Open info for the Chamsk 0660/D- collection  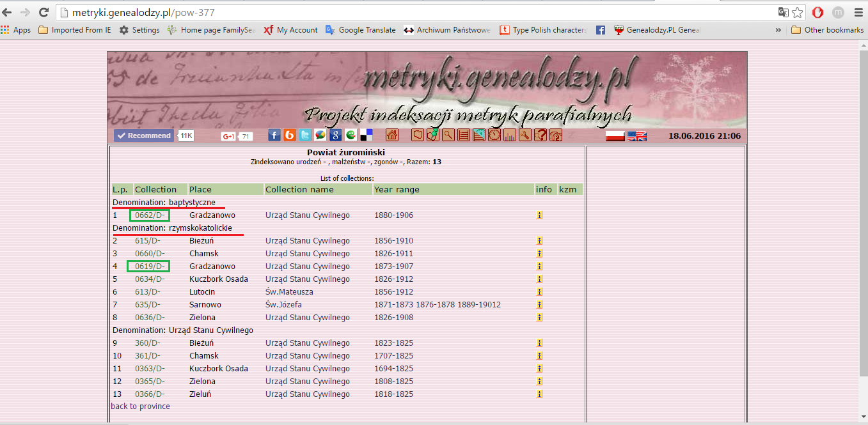[x=539, y=253]
